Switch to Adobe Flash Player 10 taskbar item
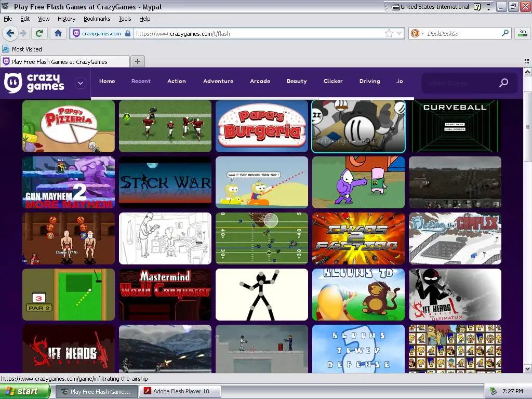The image size is (532, 399). click(180, 391)
